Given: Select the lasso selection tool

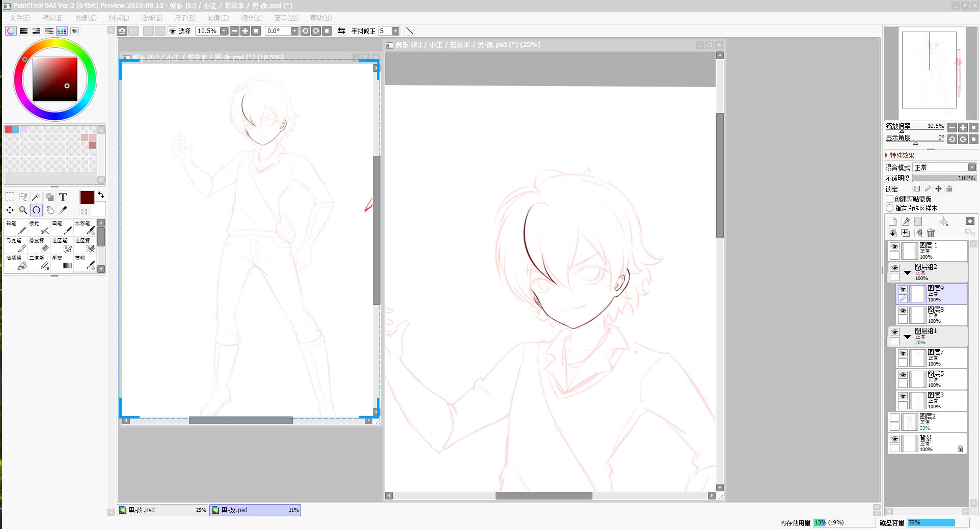Looking at the screenshot, I should click(23, 197).
